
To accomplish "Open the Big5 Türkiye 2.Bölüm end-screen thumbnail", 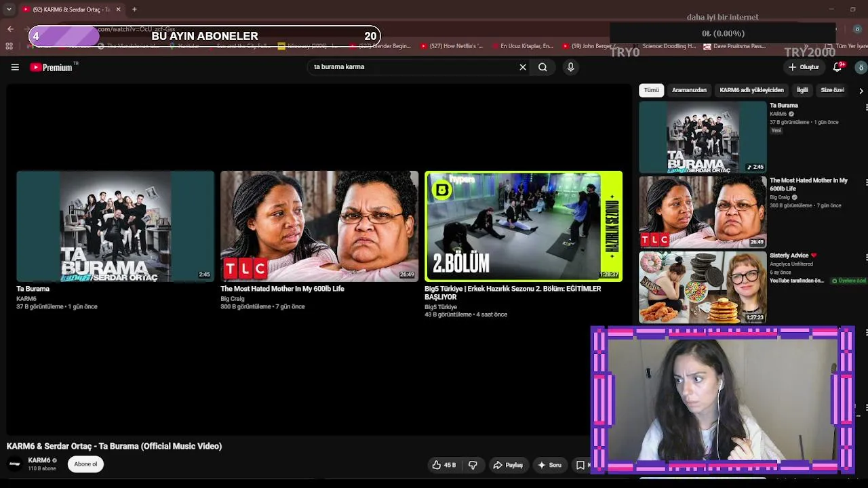I will coord(524,226).
